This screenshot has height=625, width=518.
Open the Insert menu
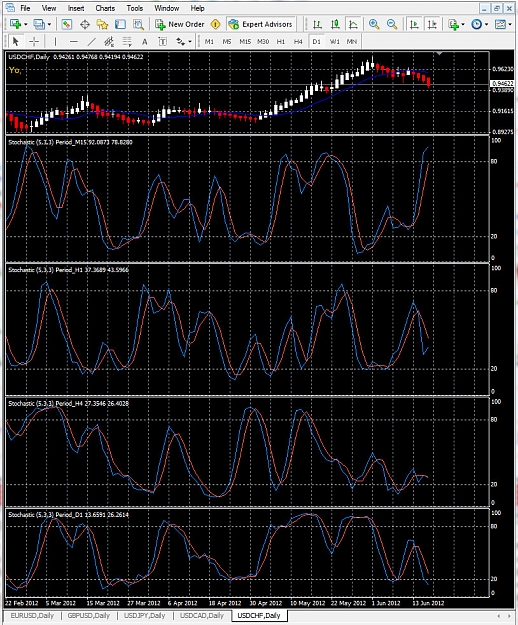pos(76,8)
